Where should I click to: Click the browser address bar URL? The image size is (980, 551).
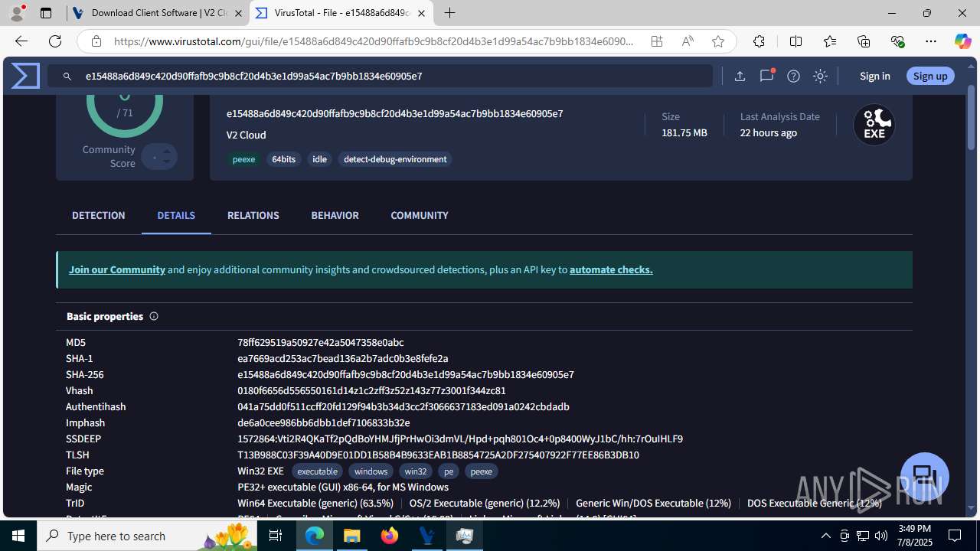pyautogui.click(x=374, y=41)
